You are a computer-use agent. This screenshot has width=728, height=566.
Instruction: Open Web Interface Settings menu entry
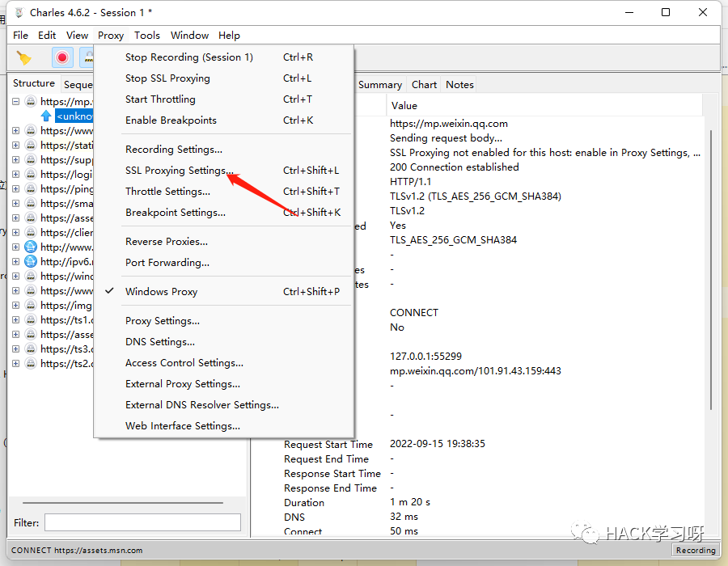point(223,426)
